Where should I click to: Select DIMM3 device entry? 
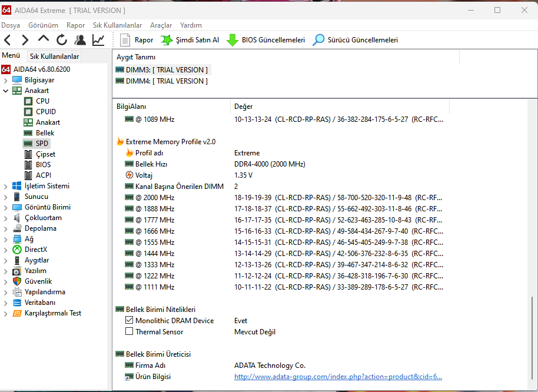pos(162,70)
